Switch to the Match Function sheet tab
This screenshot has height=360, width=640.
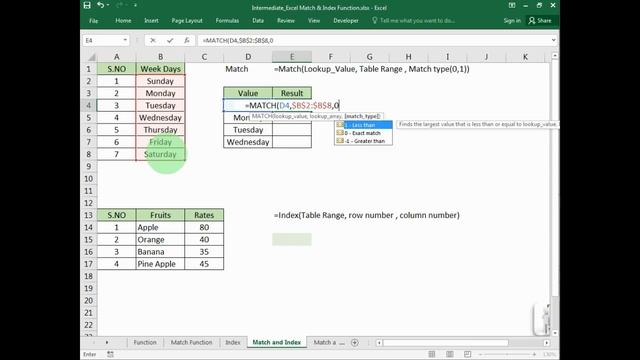pos(191,342)
